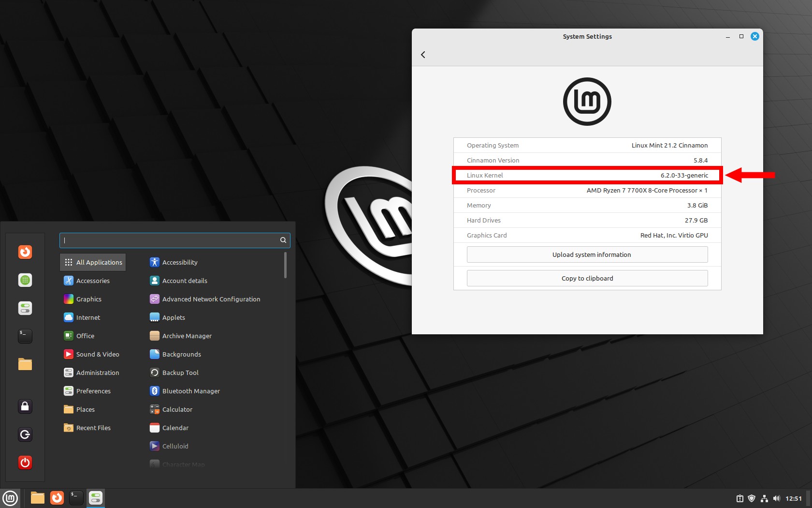The height and width of the screenshot is (508, 812).
Task: Click Upload system information button
Action: 587,254
